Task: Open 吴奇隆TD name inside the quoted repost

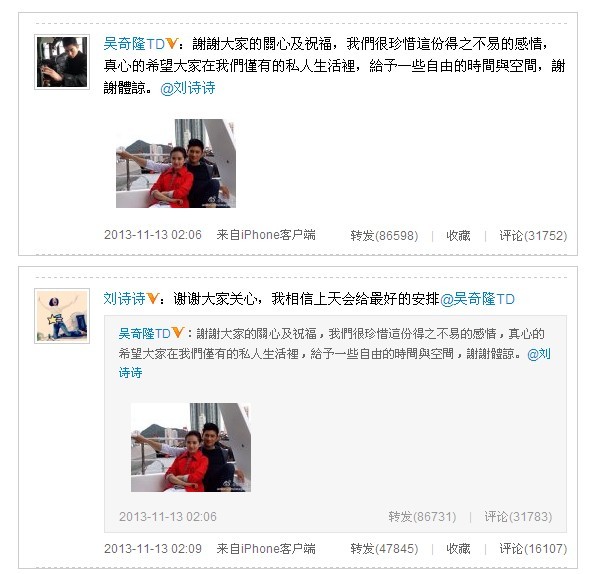Action: point(144,334)
